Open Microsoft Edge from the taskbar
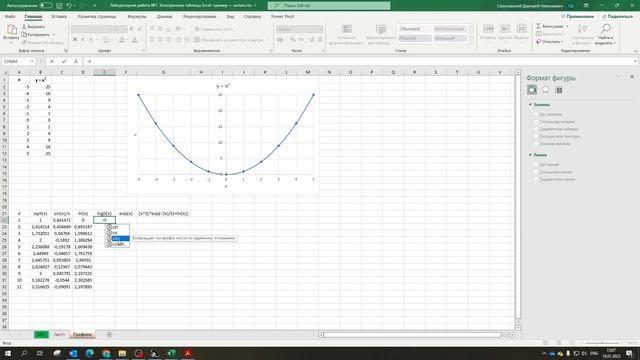 pyautogui.click(x=89, y=353)
